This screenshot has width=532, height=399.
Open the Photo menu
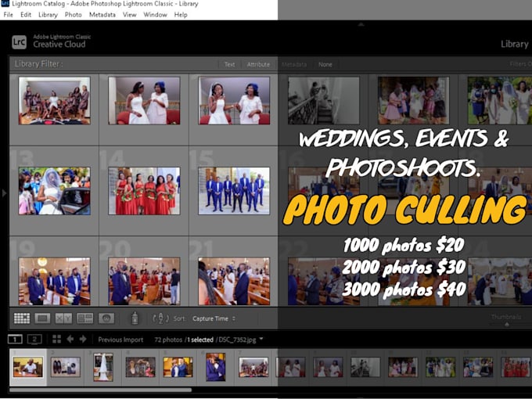[x=74, y=15]
